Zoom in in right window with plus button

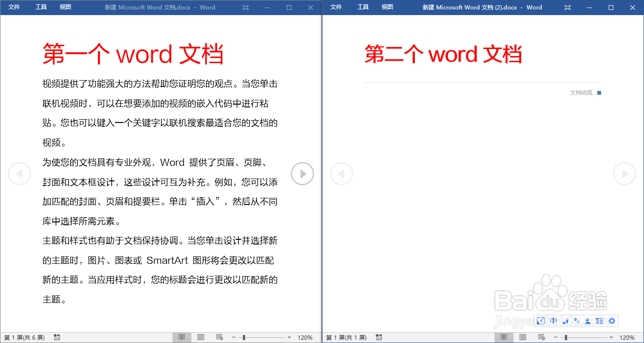pos(611,337)
